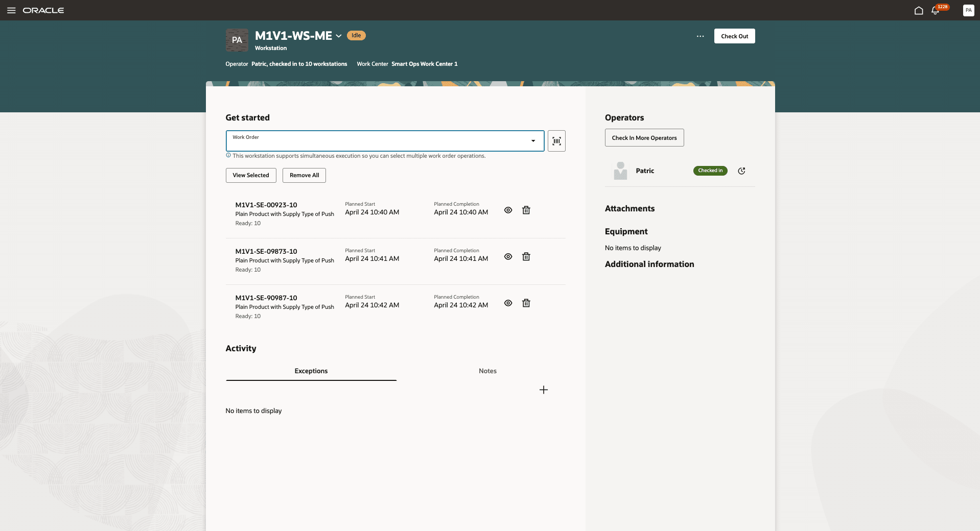
Task: Click Check In More Operators button
Action: pos(644,138)
